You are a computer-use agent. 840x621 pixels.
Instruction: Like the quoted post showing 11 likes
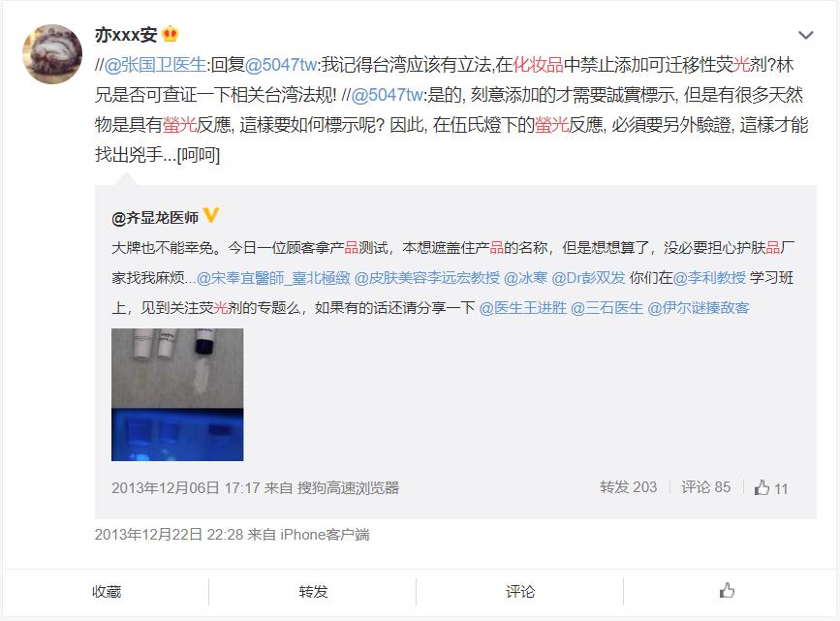click(771, 488)
